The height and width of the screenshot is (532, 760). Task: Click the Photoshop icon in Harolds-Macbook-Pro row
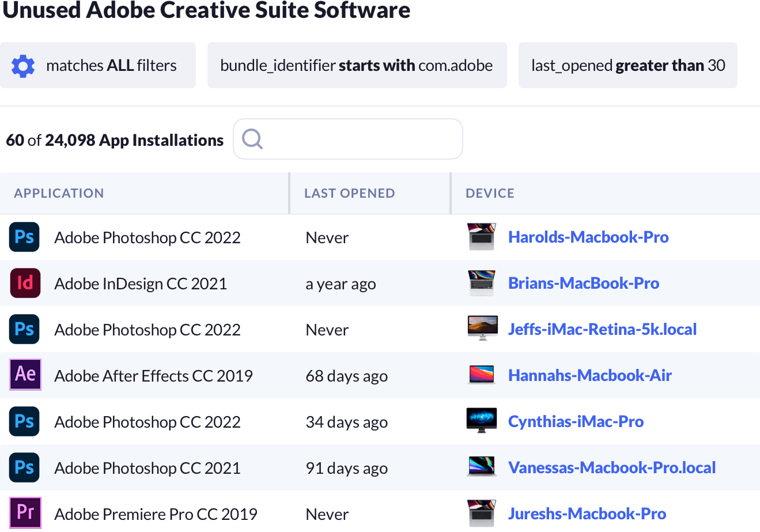[25, 237]
